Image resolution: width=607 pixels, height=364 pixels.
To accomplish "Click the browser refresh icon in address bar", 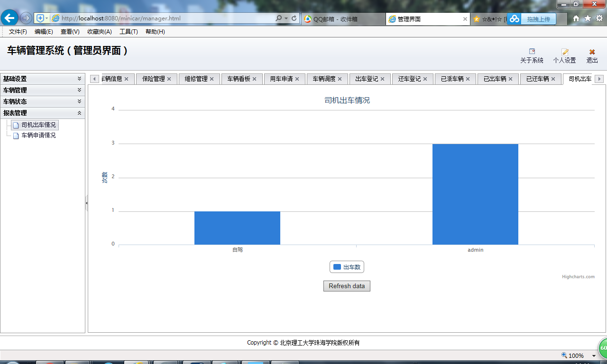I will tap(294, 18).
